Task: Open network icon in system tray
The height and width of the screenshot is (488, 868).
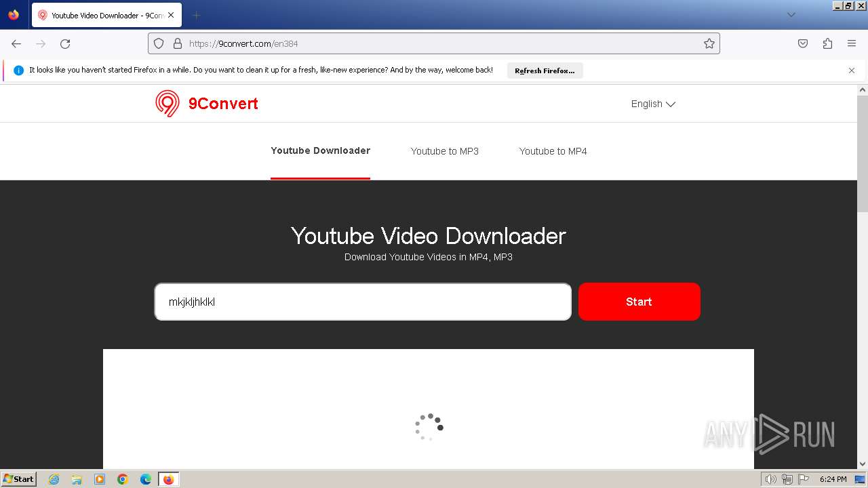Action: point(787,479)
